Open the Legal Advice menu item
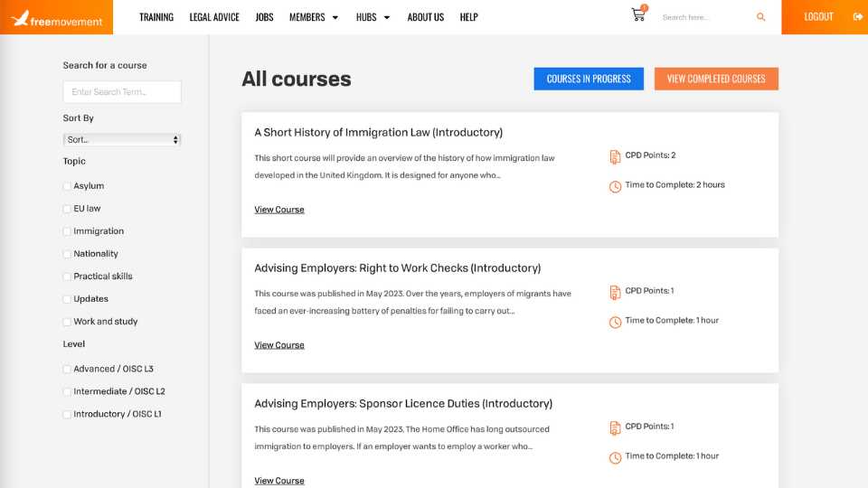This screenshot has width=868, height=488. coord(214,17)
